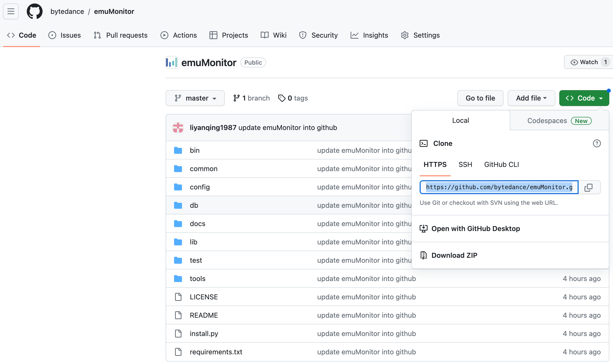Open the Projects tab
The image size is (613, 364).
(x=229, y=35)
